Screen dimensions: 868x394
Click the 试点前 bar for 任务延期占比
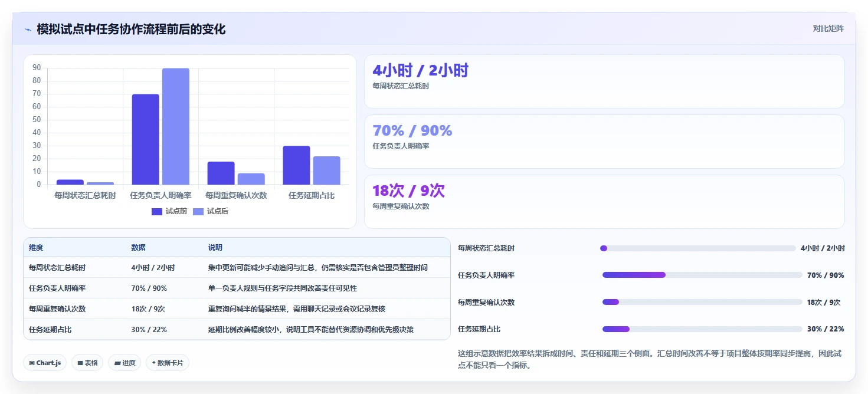pos(296,166)
